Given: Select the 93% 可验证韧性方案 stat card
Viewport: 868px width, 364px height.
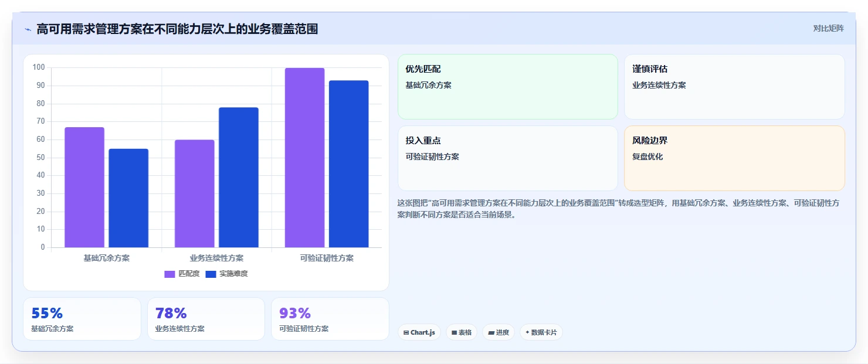Looking at the screenshot, I should [x=330, y=319].
